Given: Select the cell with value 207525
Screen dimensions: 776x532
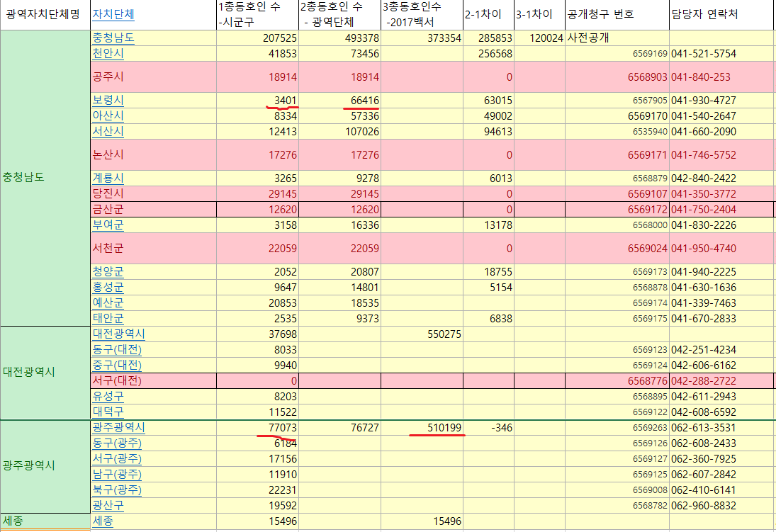Looking at the screenshot, I should click(x=257, y=38).
